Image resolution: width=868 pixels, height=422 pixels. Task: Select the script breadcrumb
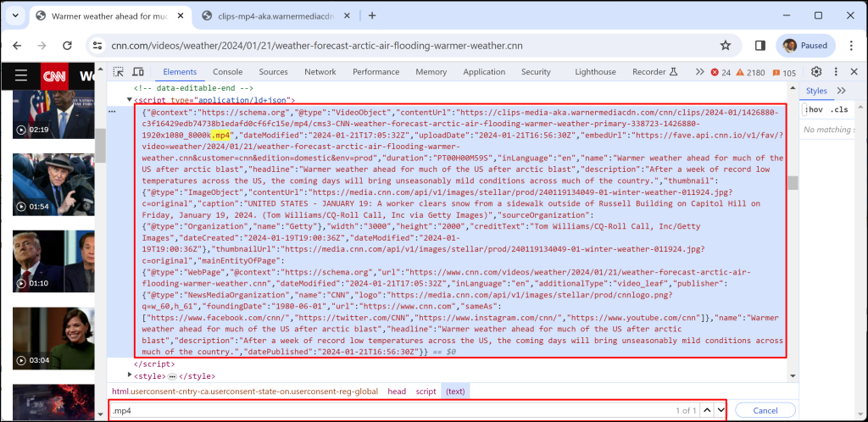426,391
